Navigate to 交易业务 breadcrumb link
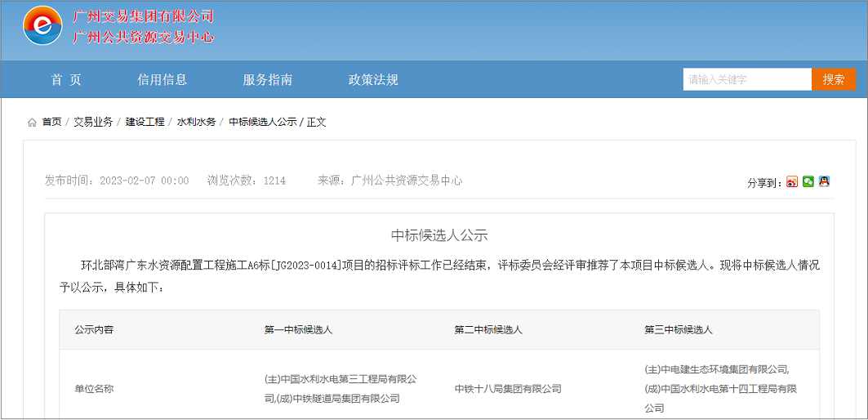 coord(93,122)
